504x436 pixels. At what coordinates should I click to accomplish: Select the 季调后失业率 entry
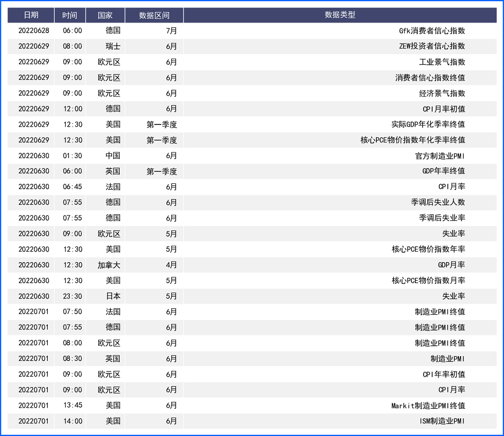coord(442,218)
